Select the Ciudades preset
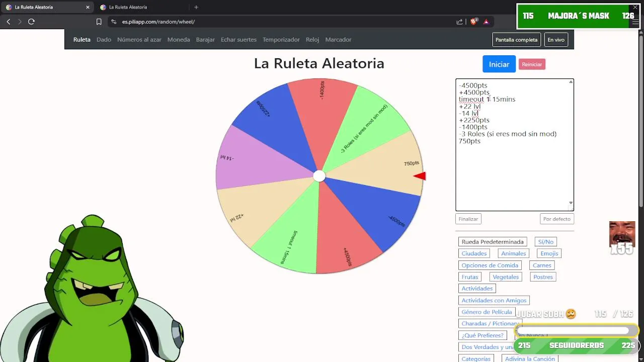Screen dimensions: 644x362 pos(474,253)
